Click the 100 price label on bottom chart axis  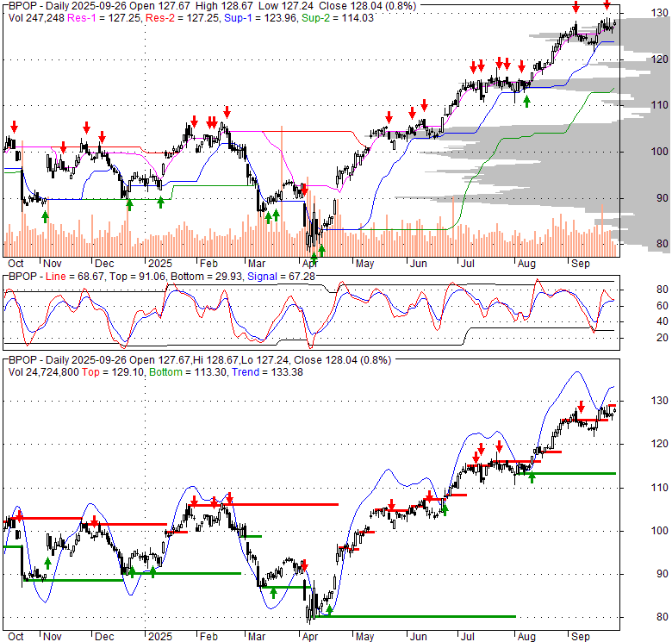(660, 531)
